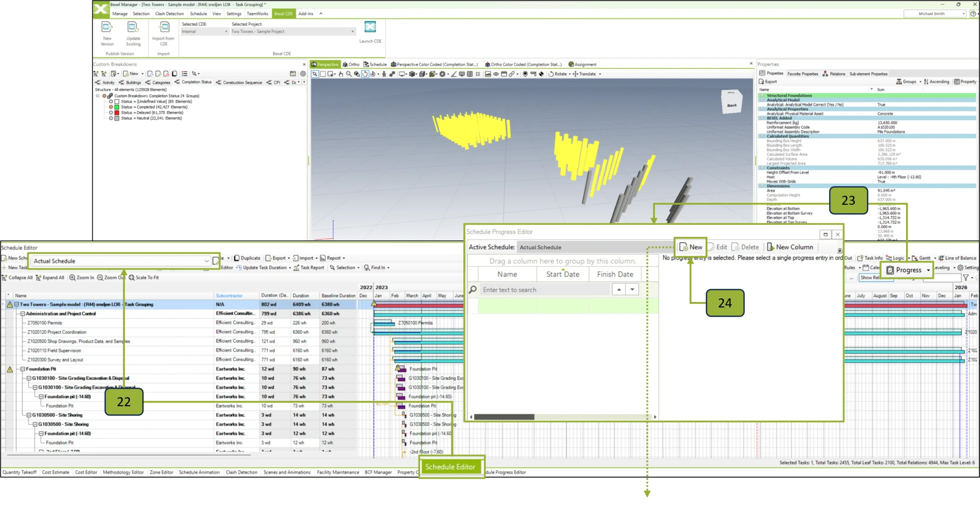
Task: Click New Column in Schedule Progress Editor
Action: click(790, 247)
